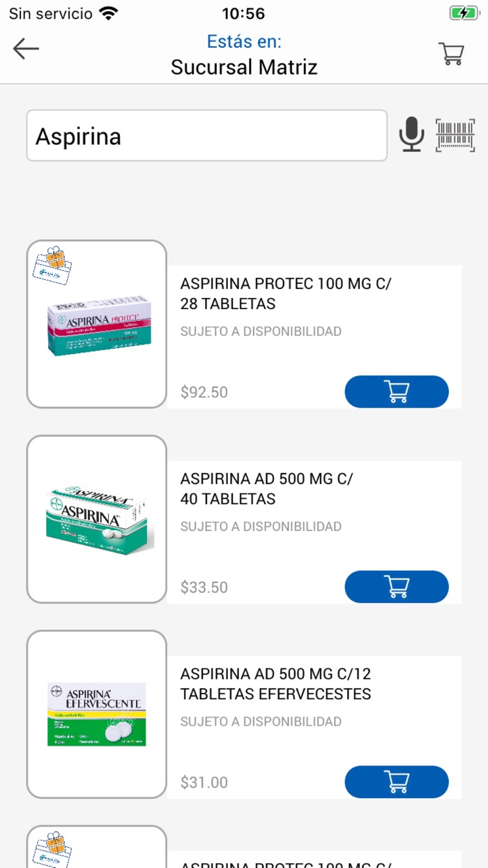Add ASPIRINA AD 500 MG C/40 to cart

(x=397, y=587)
